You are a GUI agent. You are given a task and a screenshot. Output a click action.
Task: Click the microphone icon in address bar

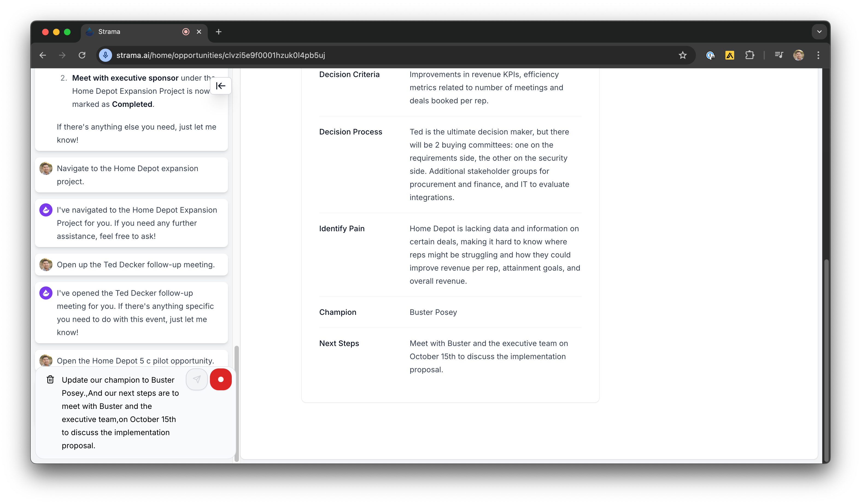click(106, 55)
